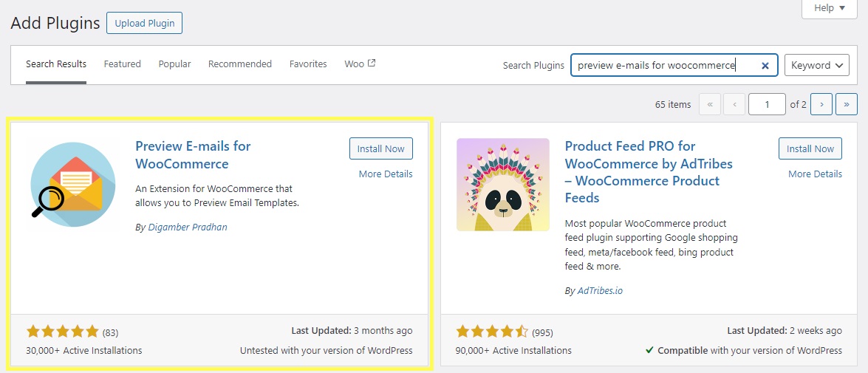
Task: Go to previous page of results
Action: tap(734, 104)
